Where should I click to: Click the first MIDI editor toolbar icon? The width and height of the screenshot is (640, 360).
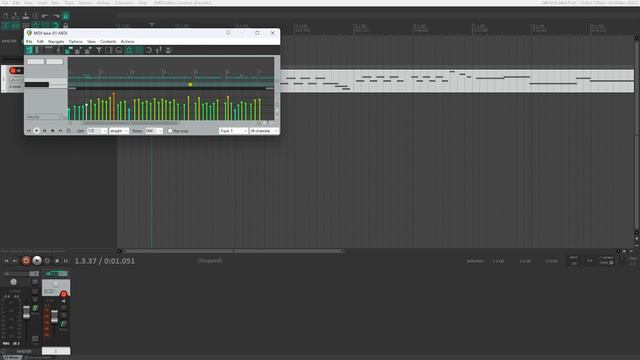tap(29, 50)
